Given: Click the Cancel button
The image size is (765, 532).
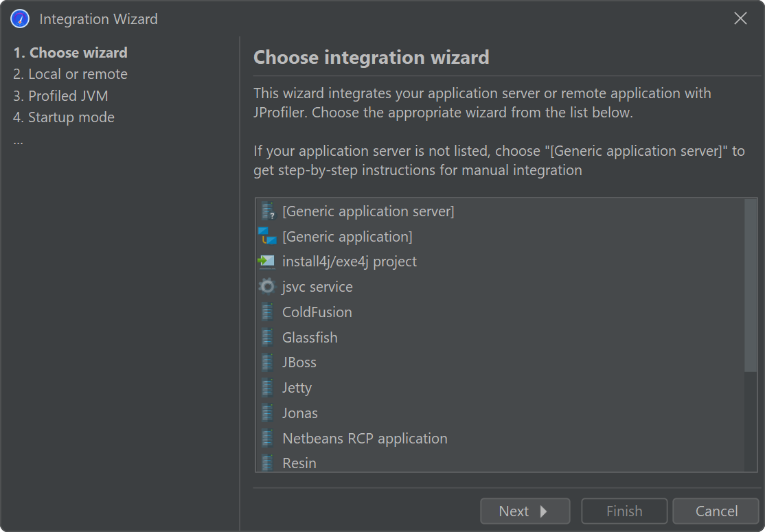Looking at the screenshot, I should tap(716, 511).
